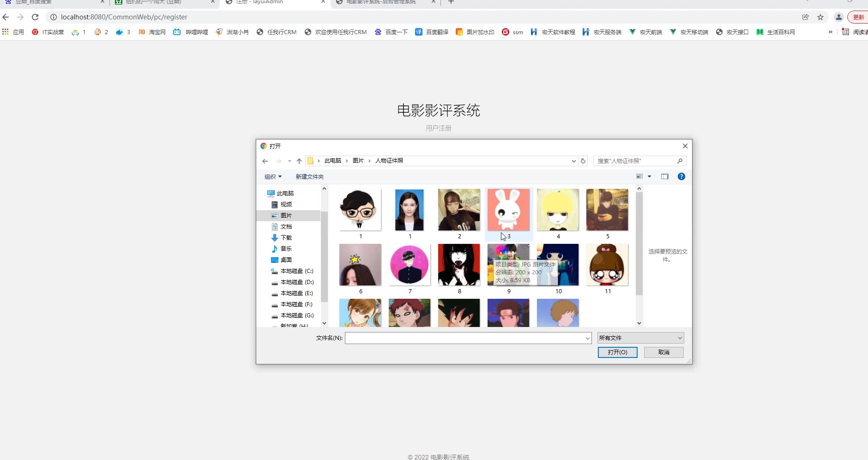The height and width of the screenshot is (460, 868).
Task: Refresh the 人物证件照 folder view
Action: (x=583, y=161)
